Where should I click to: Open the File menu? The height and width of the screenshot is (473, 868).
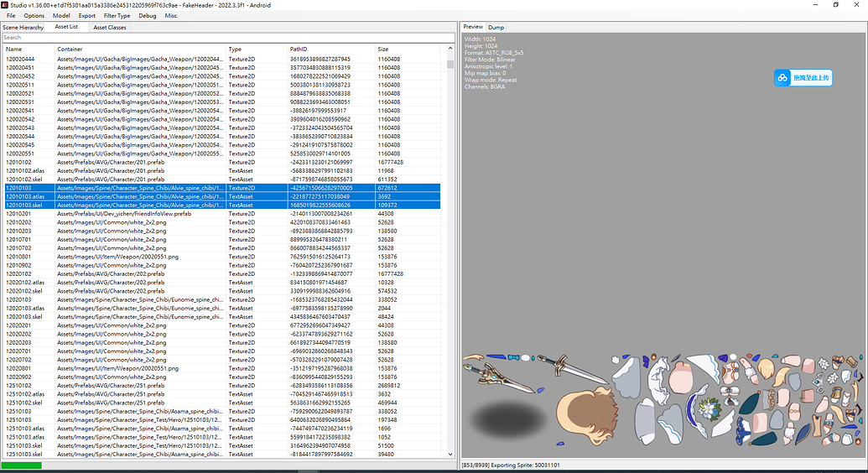click(11, 16)
